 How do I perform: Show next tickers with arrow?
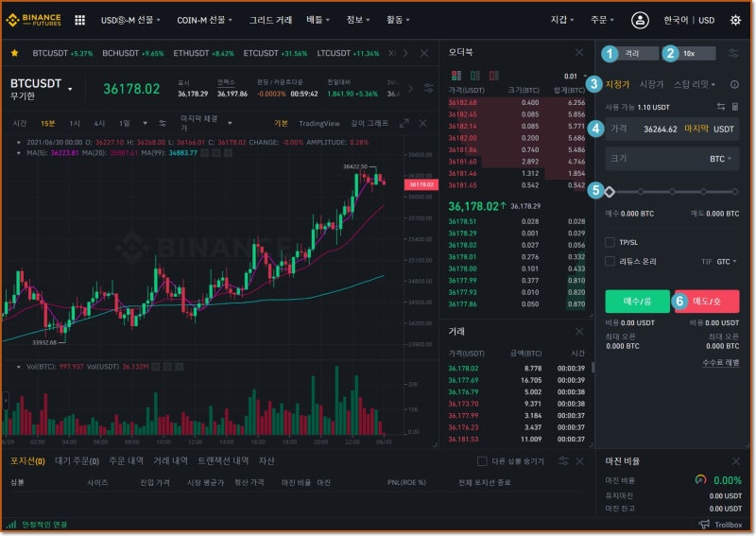405,53
